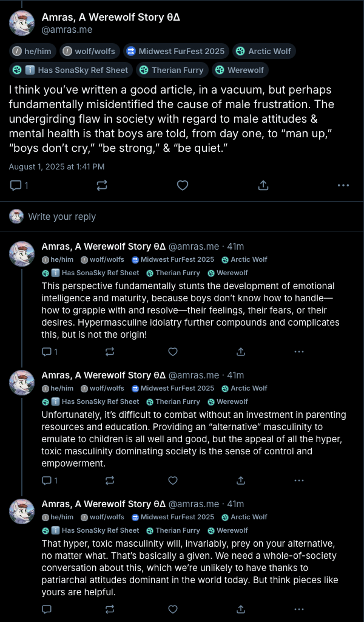Click the "August 1, 2025 at 1:41 PM" timestamp
The height and width of the screenshot is (622, 364).
[x=56, y=166]
